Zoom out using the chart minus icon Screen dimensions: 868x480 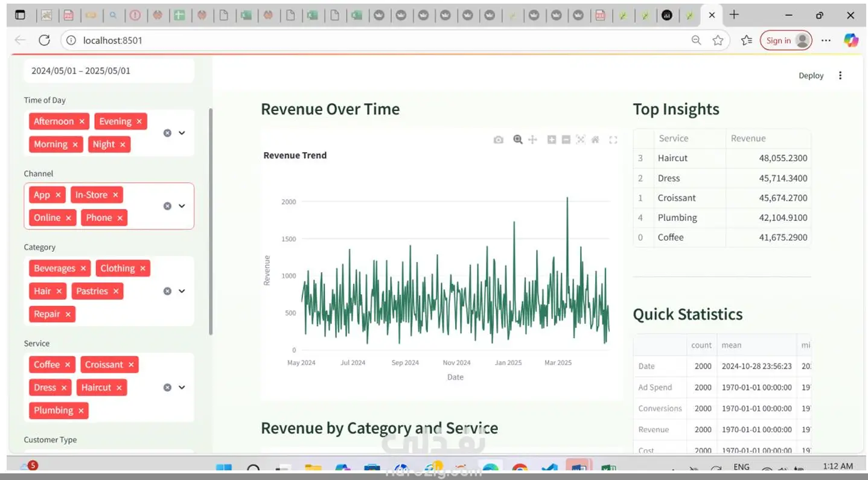(x=566, y=139)
